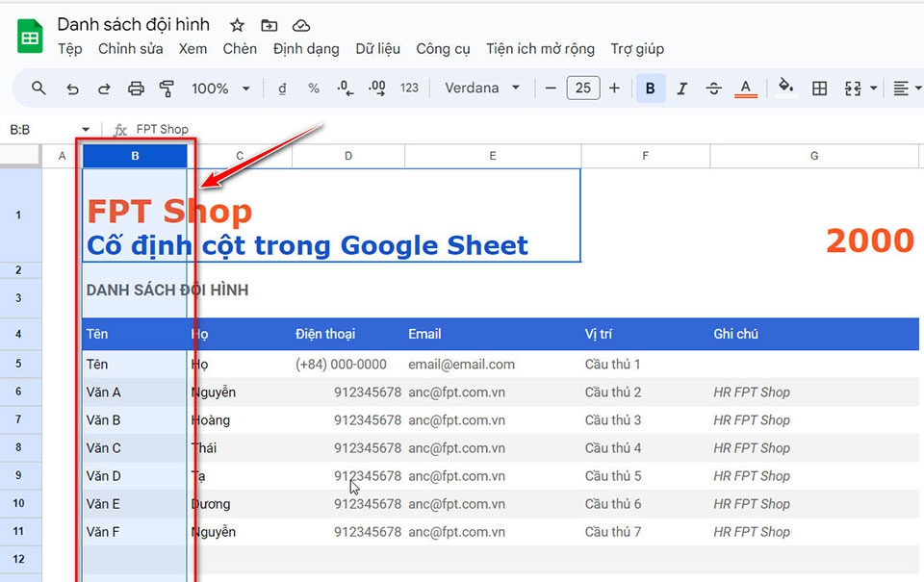This screenshot has height=582, width=924.
Task: Toggle italic formatting button
Action: [681, 89]
